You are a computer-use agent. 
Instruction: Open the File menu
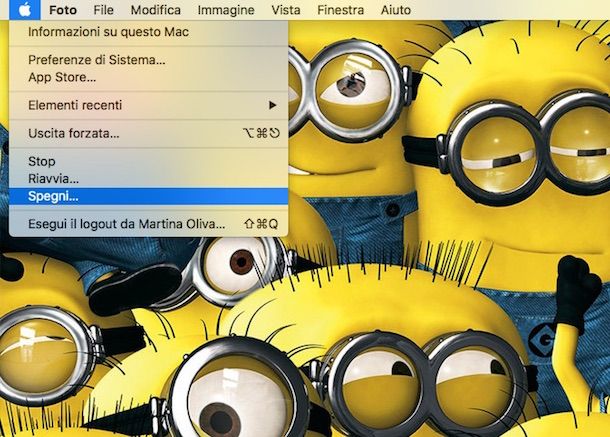tap(103, 10)
